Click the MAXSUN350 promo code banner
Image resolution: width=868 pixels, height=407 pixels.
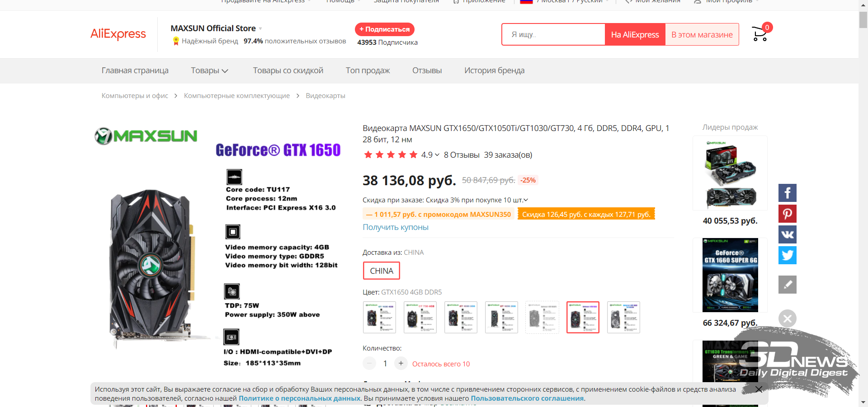click(438, 214)
